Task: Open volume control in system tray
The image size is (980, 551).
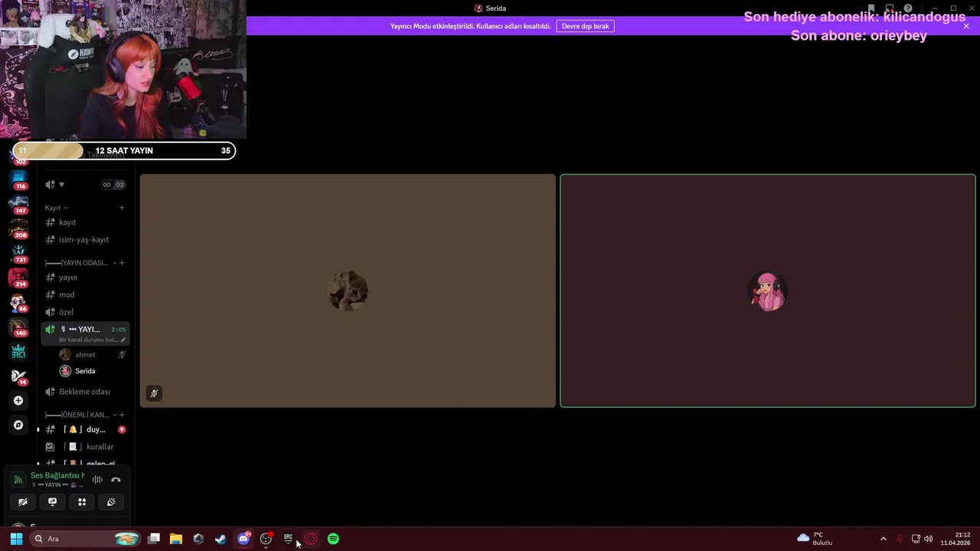Action: point(929,539)
